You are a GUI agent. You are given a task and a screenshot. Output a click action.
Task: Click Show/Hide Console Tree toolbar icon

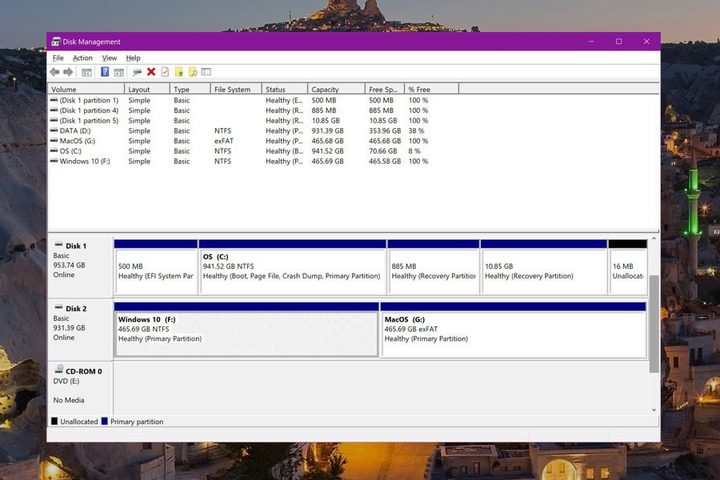click(x=86, y=72)
